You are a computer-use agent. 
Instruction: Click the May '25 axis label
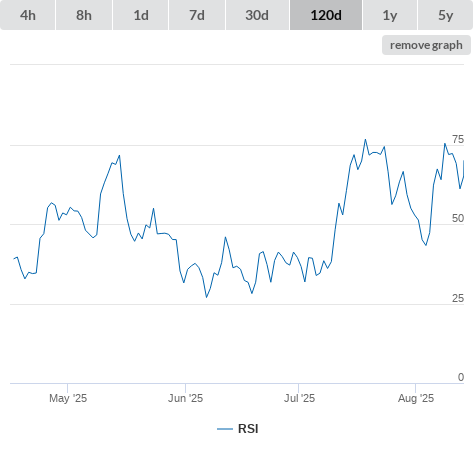(x=68, y=398)
